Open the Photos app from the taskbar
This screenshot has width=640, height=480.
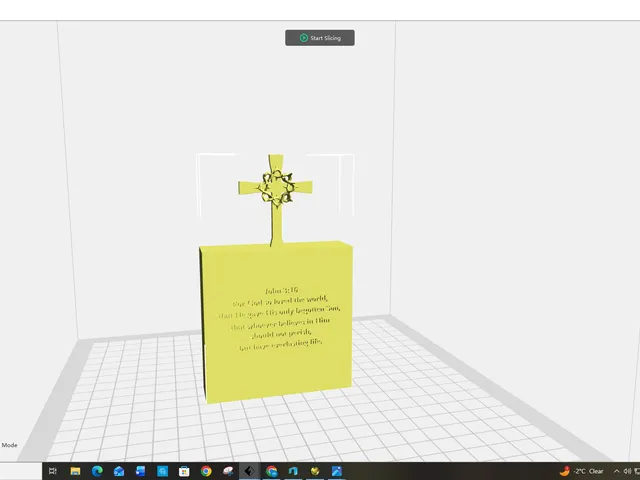337,471
